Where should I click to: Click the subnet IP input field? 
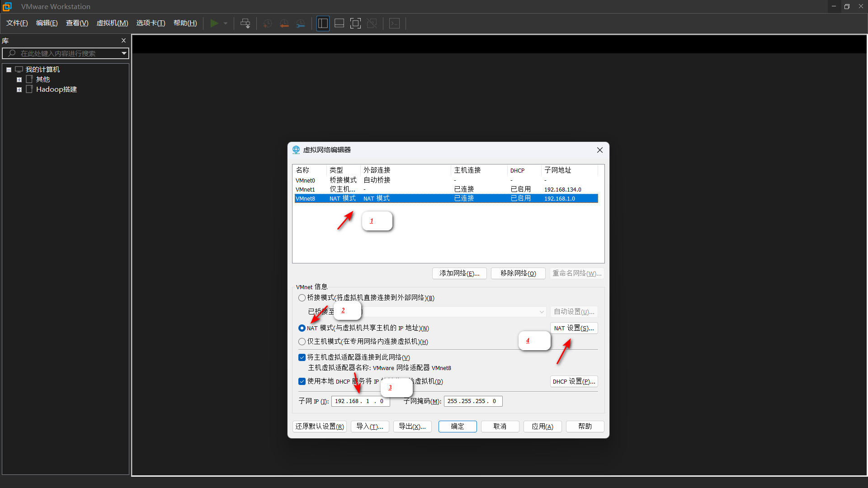(360, 401)
